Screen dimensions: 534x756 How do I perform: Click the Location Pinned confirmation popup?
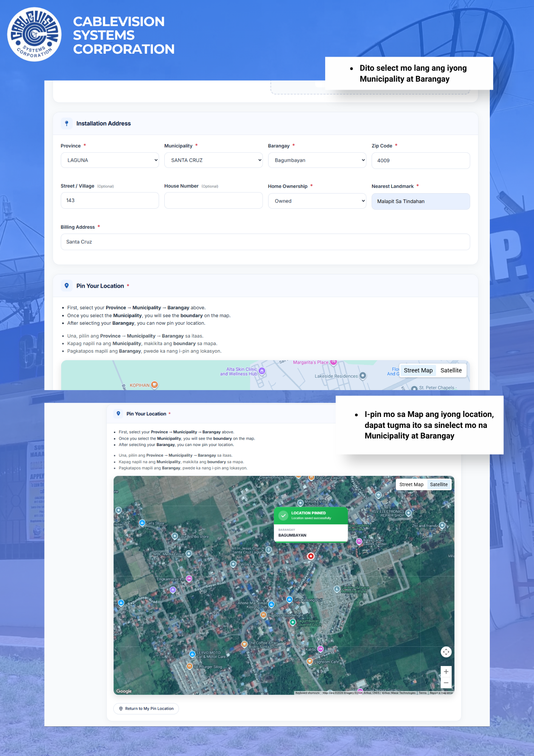[x=311, y=525]
